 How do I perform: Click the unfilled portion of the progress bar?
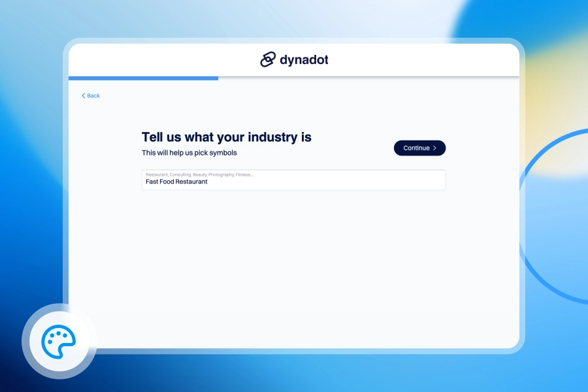click(x=366, y=78)
